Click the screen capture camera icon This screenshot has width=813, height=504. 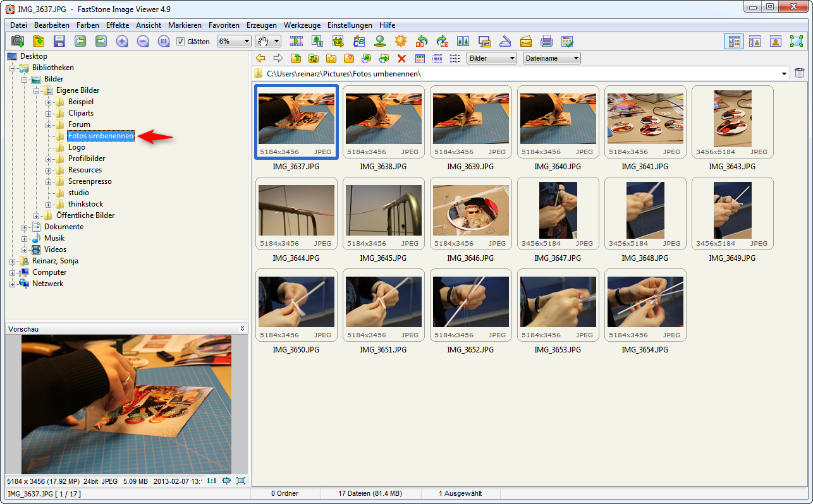tap(18, 41)
